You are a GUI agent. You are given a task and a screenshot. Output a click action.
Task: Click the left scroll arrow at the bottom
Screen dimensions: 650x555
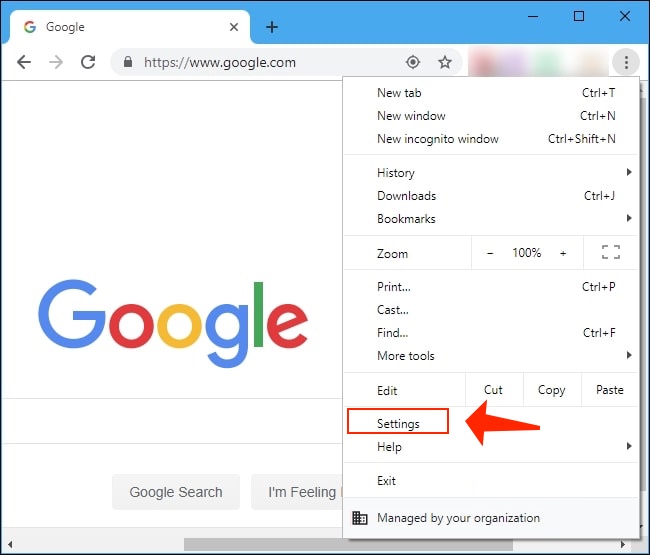10,544
